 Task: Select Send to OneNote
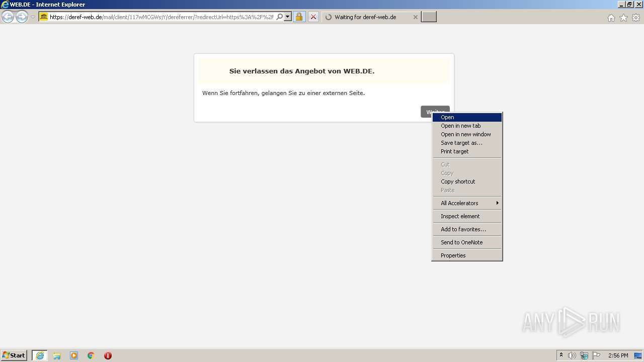467,242
